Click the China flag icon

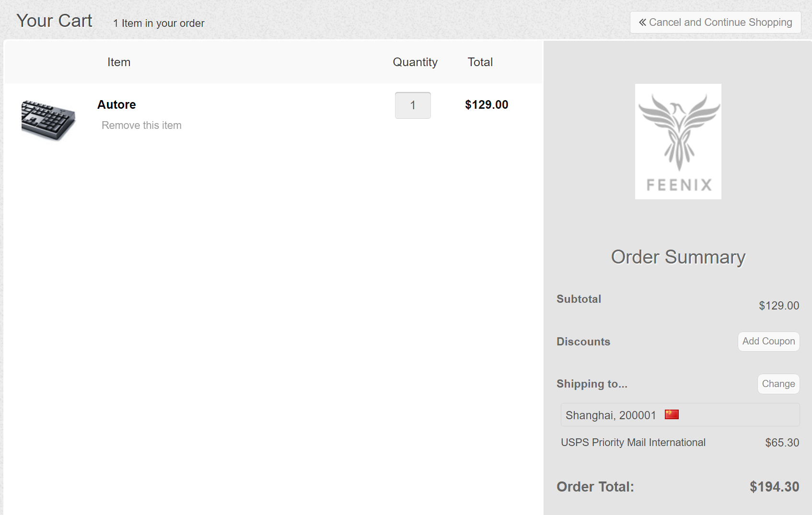pyautogui.click(x=672, y=414)
